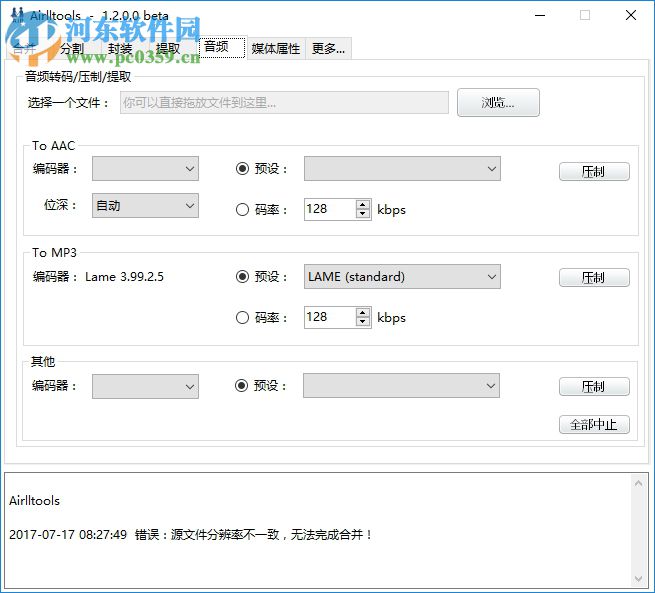655x593 pixels.
Task: Click the To MP3 bitrate value field
Action: coord(330,317)
